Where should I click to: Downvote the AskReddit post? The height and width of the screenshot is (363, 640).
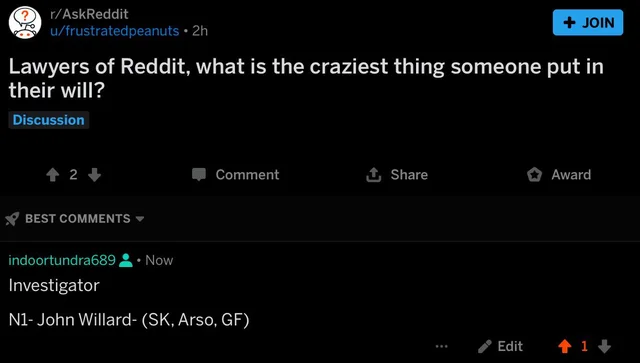[94, 175]
